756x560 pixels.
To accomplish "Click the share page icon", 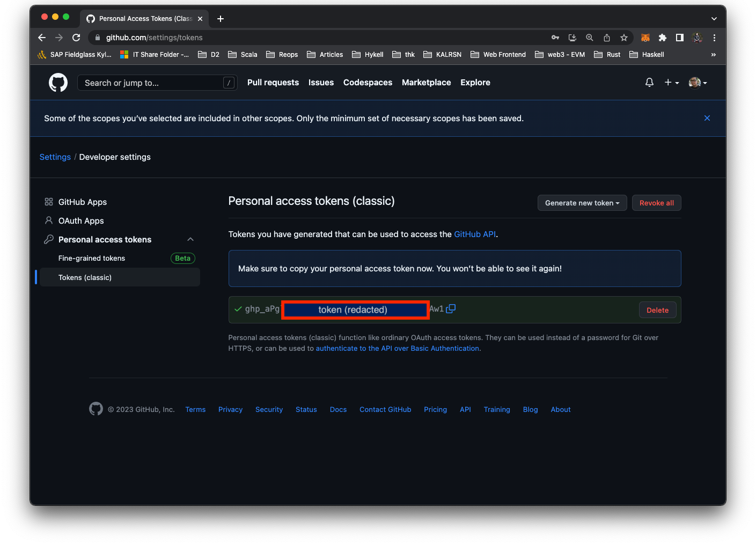I will 607,38.
